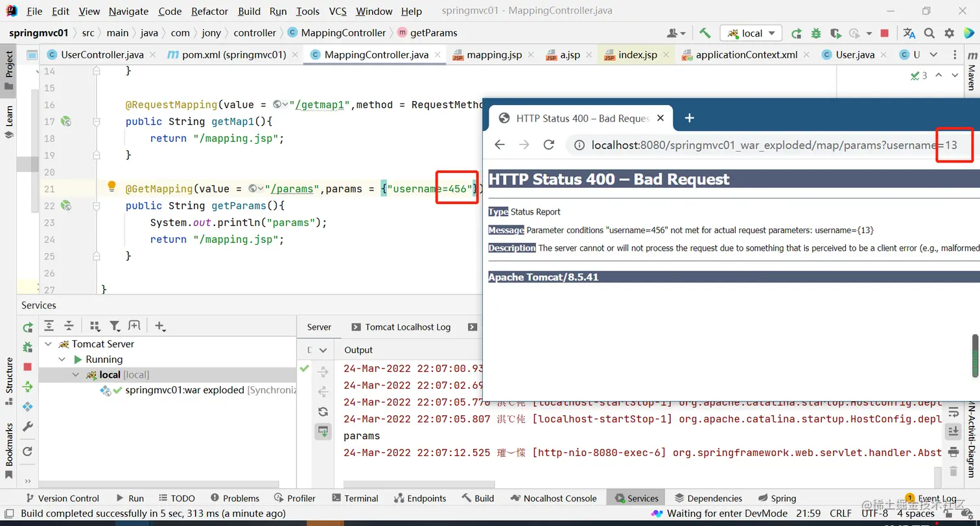This screenshot has height=526, width=980.
Task: Open the Group By dropdown in the Services toolbar
Action: click(95, 326)
